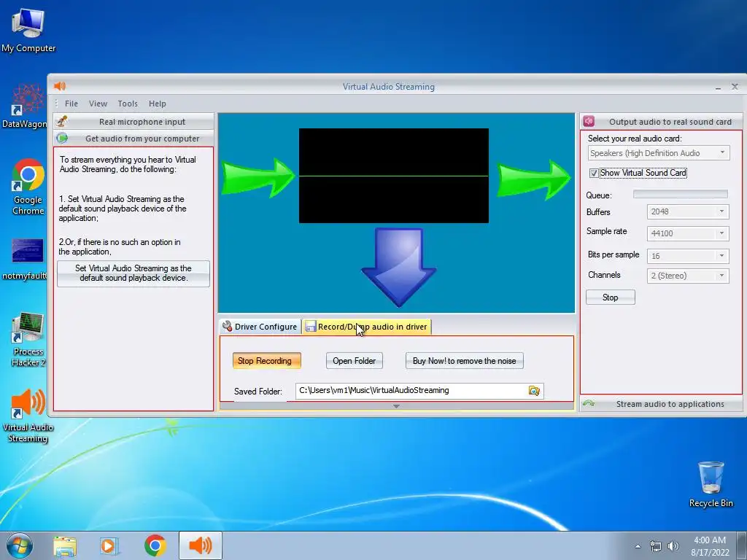Click the Stop output button

point(611,297)
